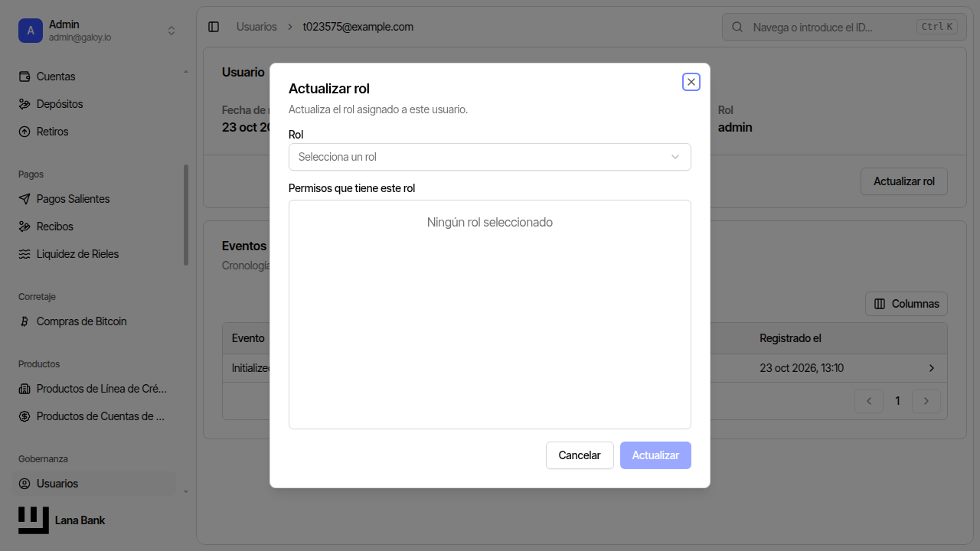Click the Liquidez de Rieles waves icon

(x=24, y=254)
